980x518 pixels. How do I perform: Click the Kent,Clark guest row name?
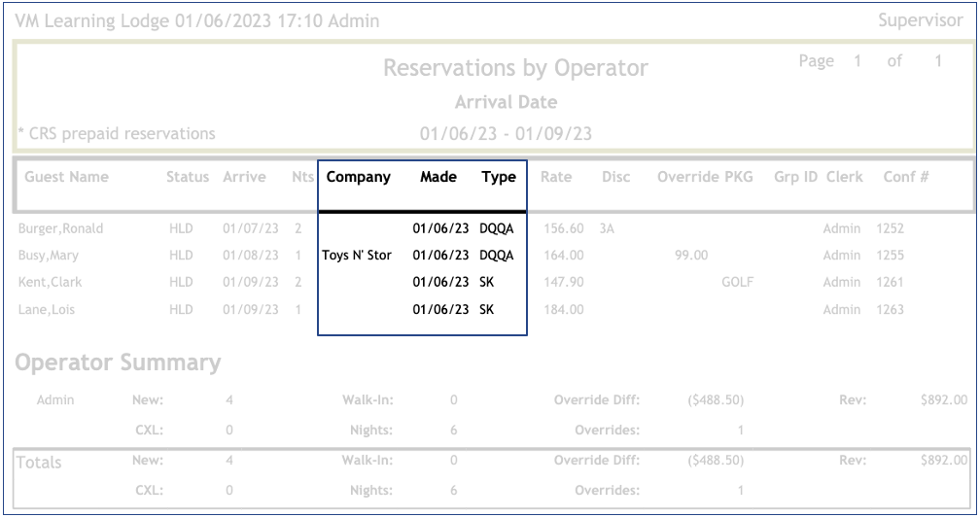pyautogui.click(x=52, y=283)
